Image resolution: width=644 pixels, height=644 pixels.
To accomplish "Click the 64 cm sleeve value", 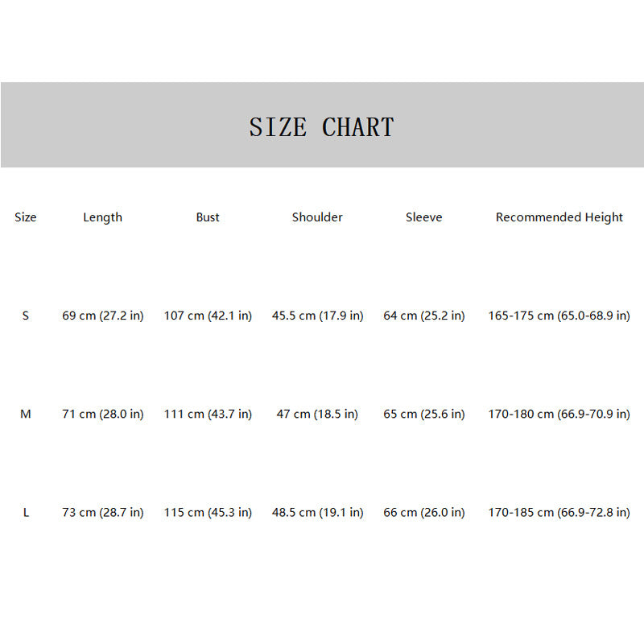I will pos(424,316).
